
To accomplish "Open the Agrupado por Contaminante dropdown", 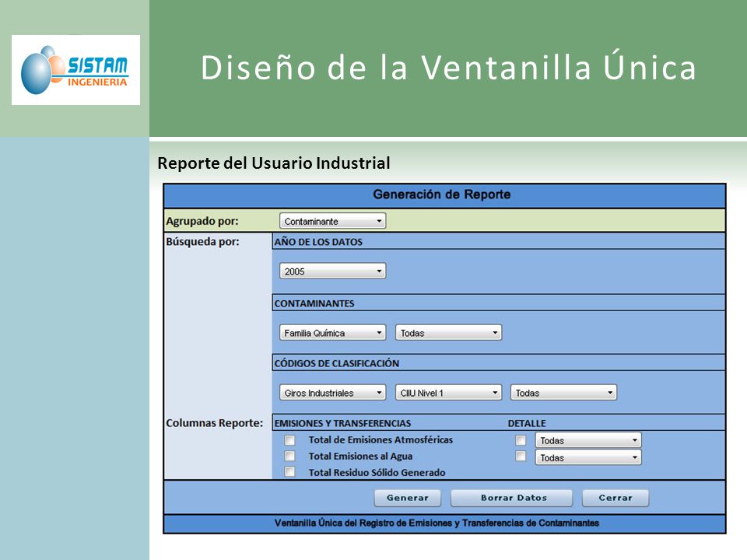I will [332, 221].
